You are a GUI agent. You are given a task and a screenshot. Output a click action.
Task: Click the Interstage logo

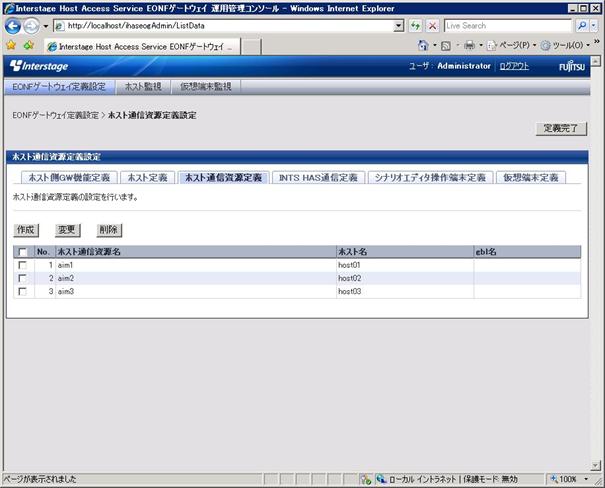pos(39,66)
